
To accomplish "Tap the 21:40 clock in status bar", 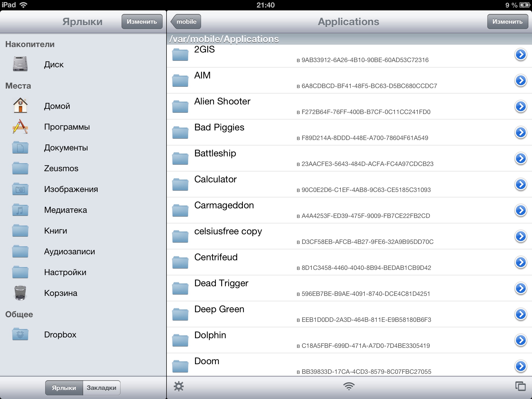I will [x=265, y=5].
